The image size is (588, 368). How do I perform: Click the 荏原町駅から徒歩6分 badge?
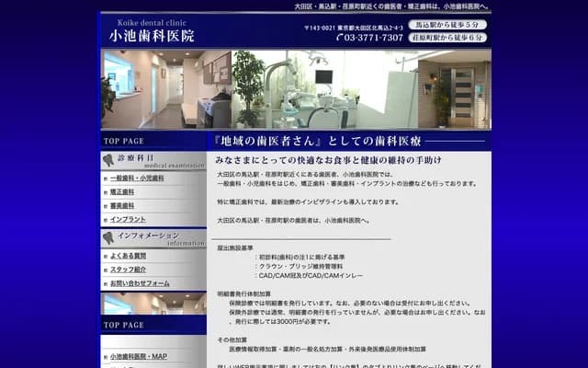447,38
